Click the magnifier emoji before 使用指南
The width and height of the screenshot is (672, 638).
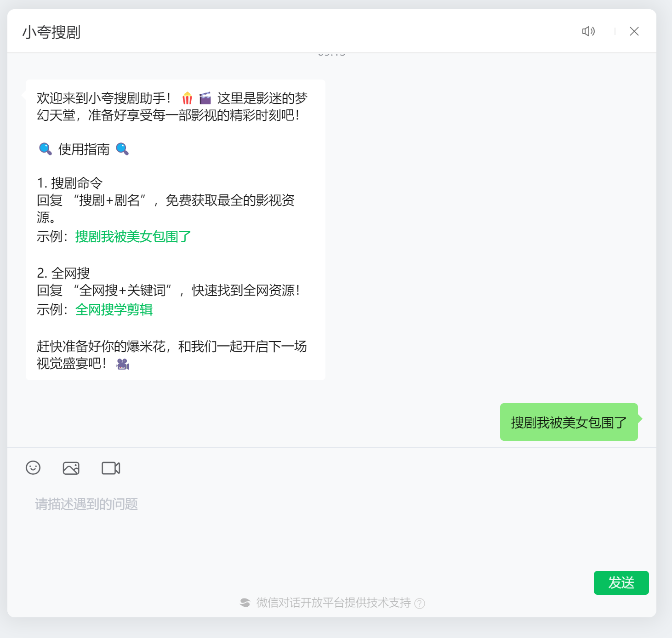tap(45, 149)
